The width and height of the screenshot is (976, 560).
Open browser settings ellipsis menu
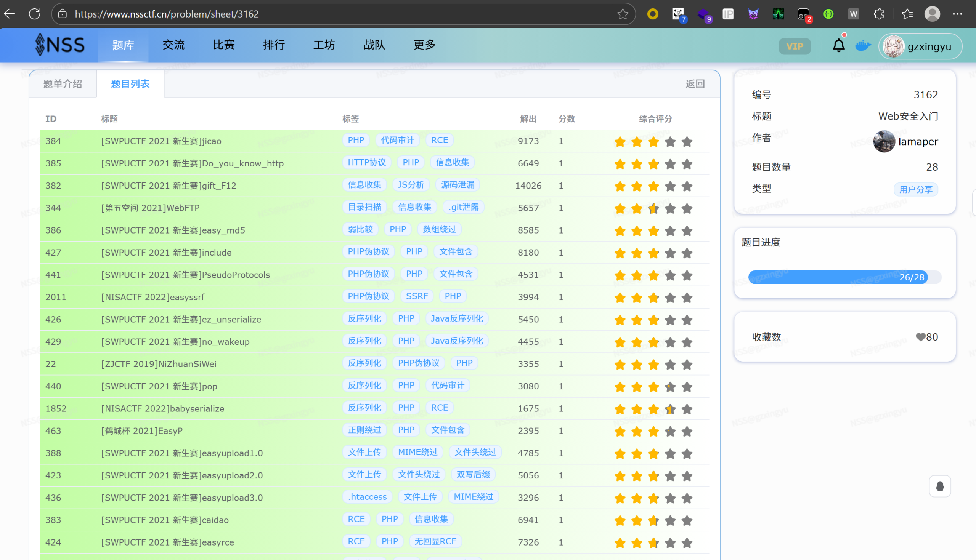pos(957,14)
